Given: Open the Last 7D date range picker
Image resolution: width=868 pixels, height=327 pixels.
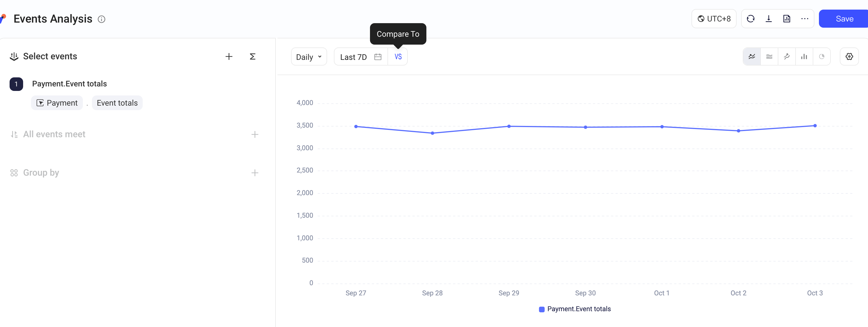Looking at the screenshot, I should [361, 57].
